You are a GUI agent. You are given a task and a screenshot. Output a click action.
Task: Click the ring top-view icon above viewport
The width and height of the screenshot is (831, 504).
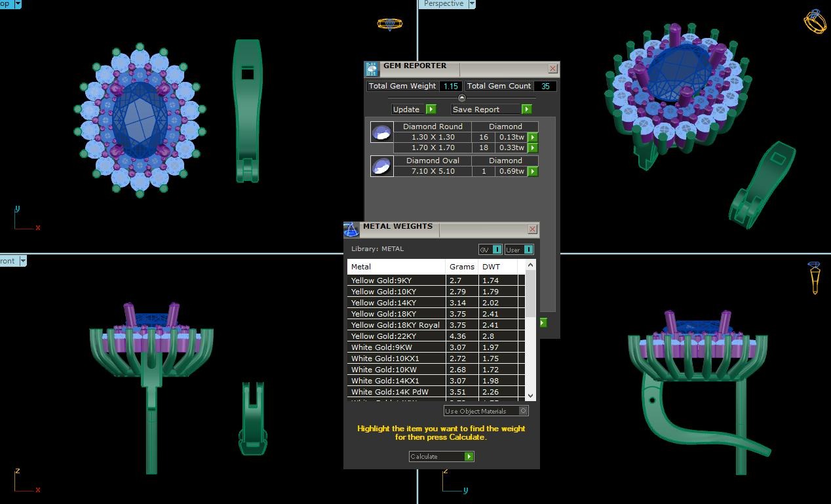pyautogui.click(x=389, y=24)
